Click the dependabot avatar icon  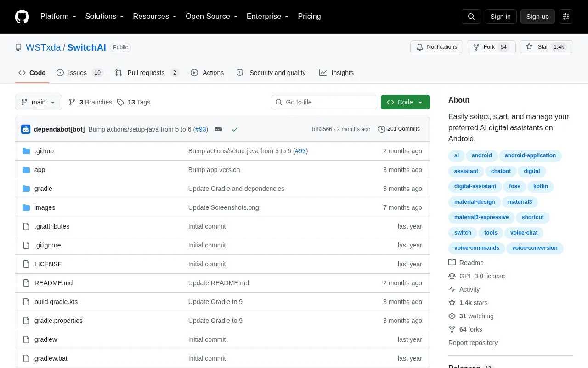coord(26,129)
